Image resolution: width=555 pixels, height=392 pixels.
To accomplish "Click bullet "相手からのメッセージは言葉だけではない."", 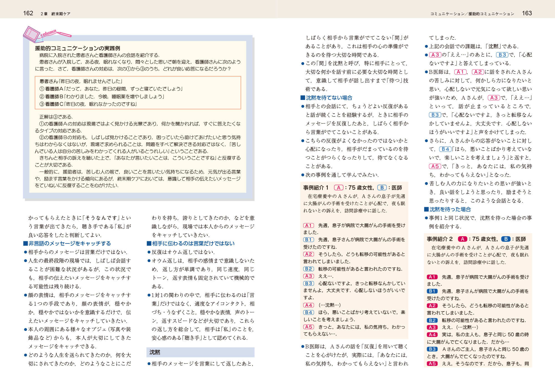I will click(x=75, y=252).
